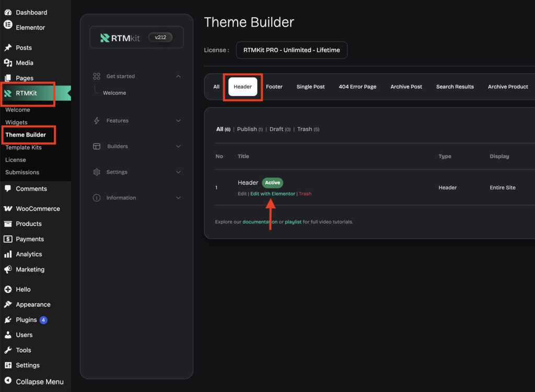Filter list by Publish (1)
This screenshot has height=392, width=535.
click(250, 129)
